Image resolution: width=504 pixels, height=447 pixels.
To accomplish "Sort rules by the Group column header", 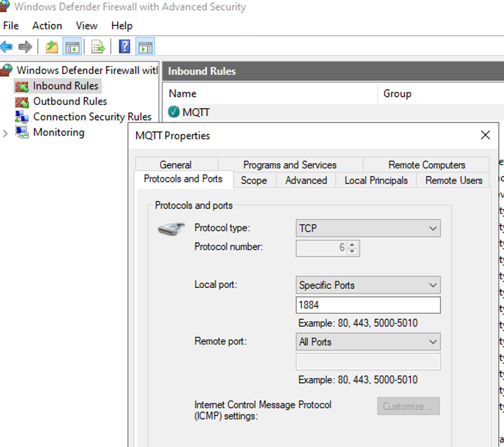I will (441, 94).
